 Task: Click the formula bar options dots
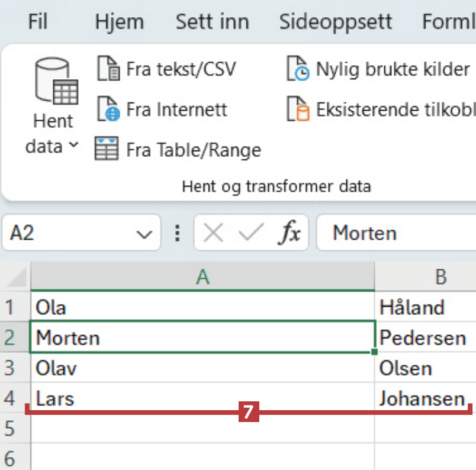click(x=176, y=233)
